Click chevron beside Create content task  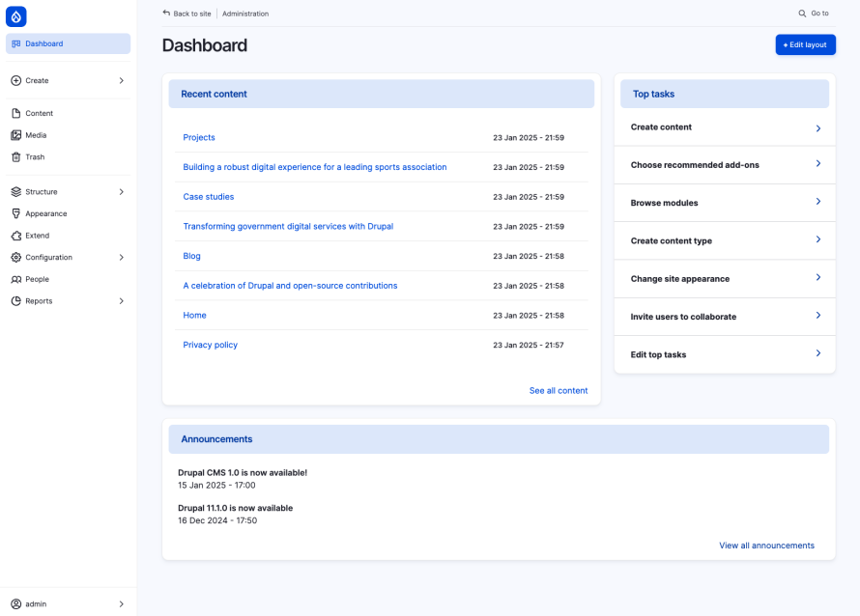817,128
